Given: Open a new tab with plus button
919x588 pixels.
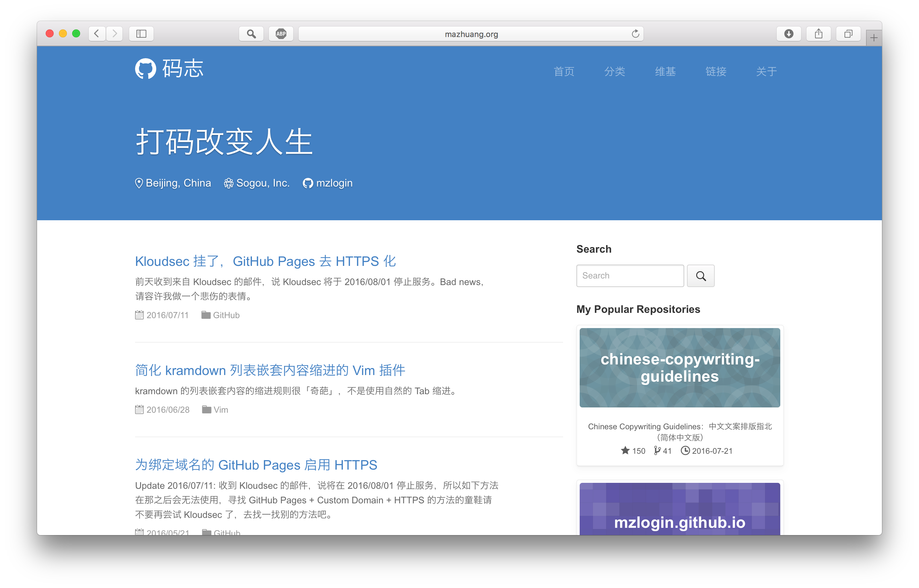Looking at the screenshot, I should point(874,38).
